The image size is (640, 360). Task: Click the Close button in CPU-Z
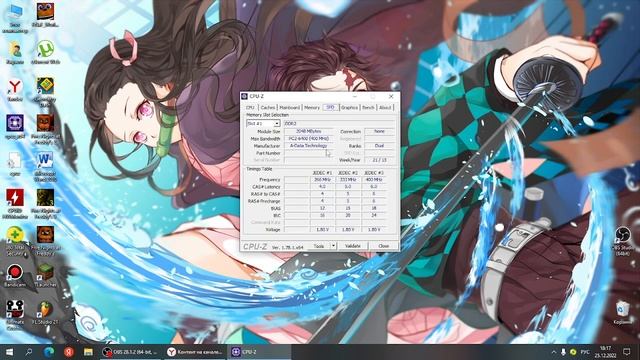pos(383,246)
